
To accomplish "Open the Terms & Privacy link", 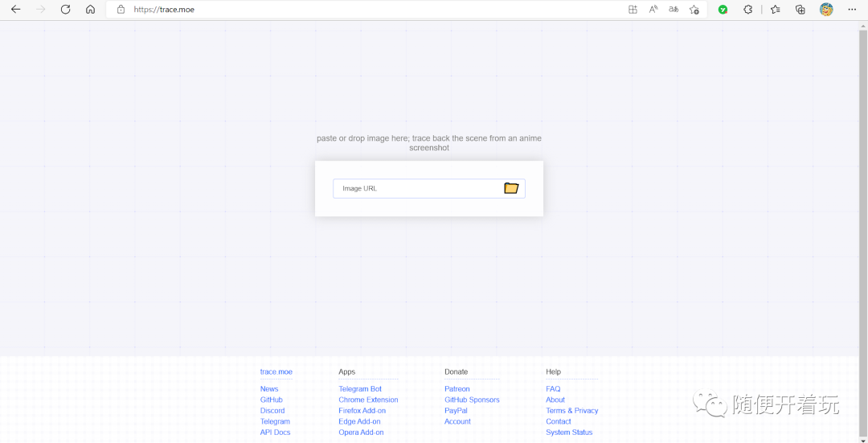I will click(x=572, y=410).
